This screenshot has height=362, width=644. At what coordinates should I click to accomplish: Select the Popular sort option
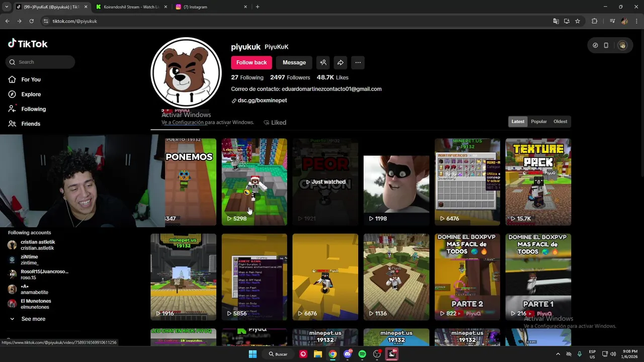click(539, 121)
